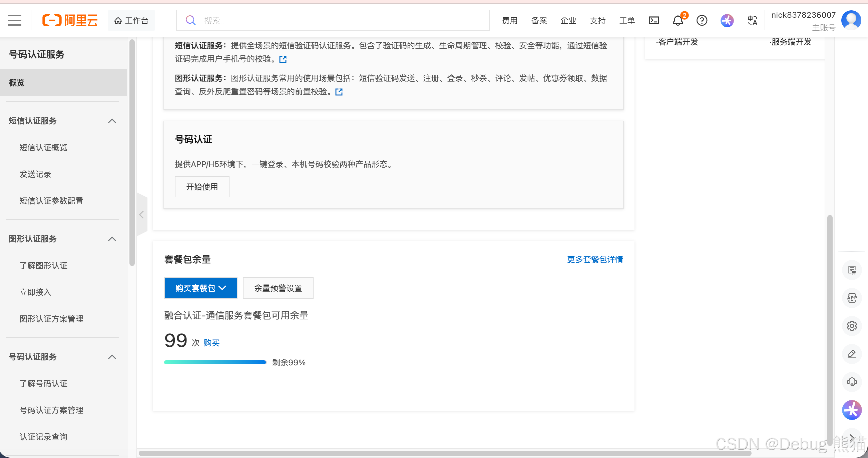Open the APP mobile console icon
This screenshot has width=868, height=458.
pos(852,298)
